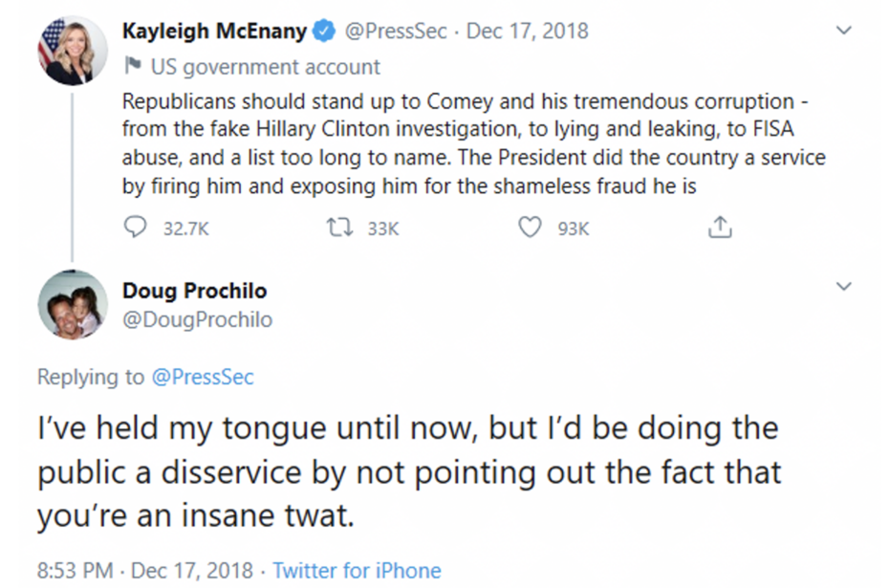Retweet the Kayleigh McEnany tweet
The image size is (889, 588).
(336, 228)
